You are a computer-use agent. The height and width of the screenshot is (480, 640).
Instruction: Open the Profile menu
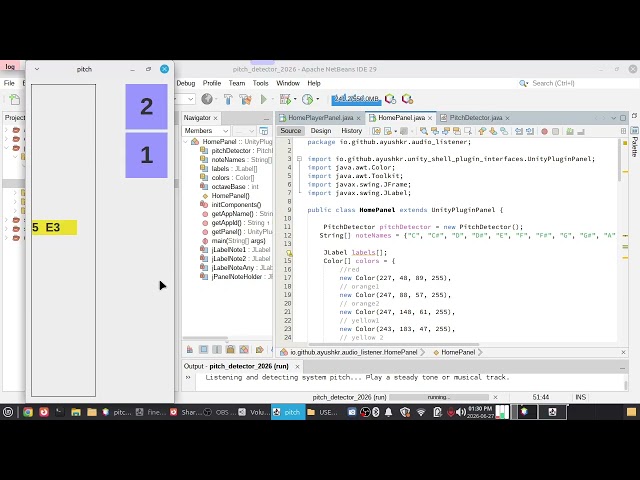[212, 83]
